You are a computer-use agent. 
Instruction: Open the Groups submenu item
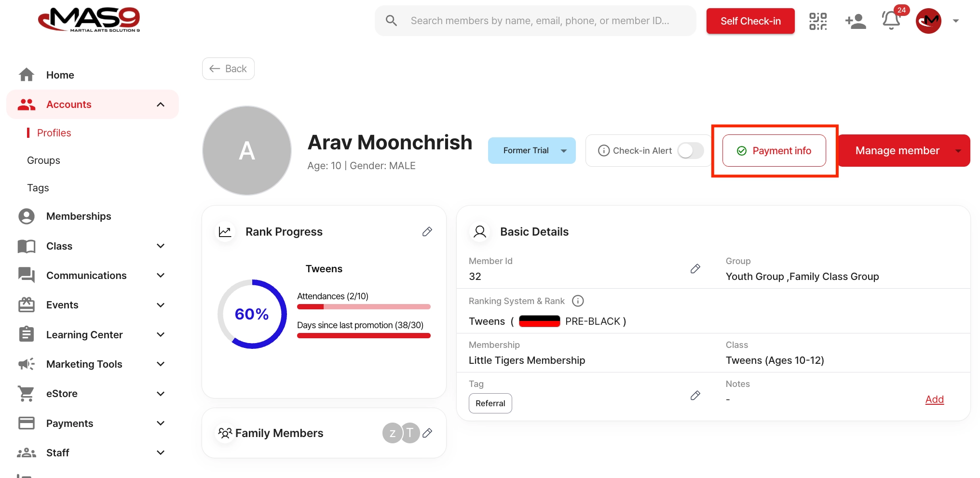click(43, 160)
